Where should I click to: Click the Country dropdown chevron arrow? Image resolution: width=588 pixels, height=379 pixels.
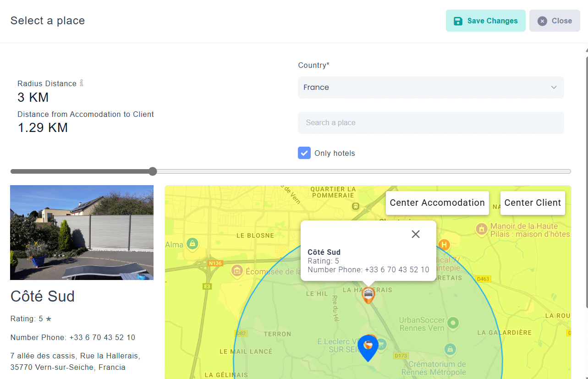pos(554,88)
